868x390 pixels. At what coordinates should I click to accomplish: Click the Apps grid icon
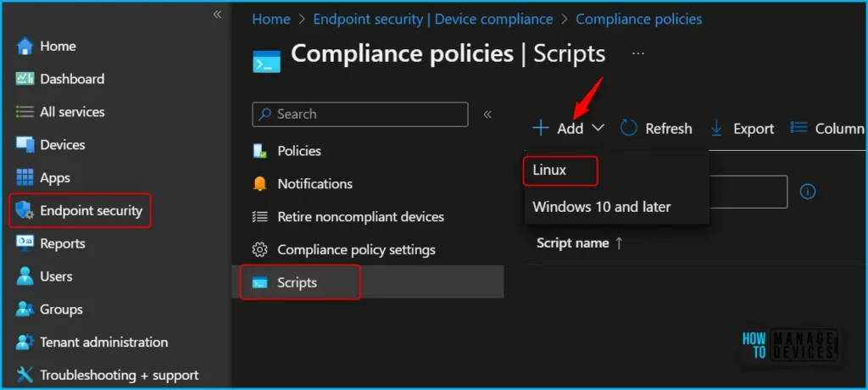25,178
